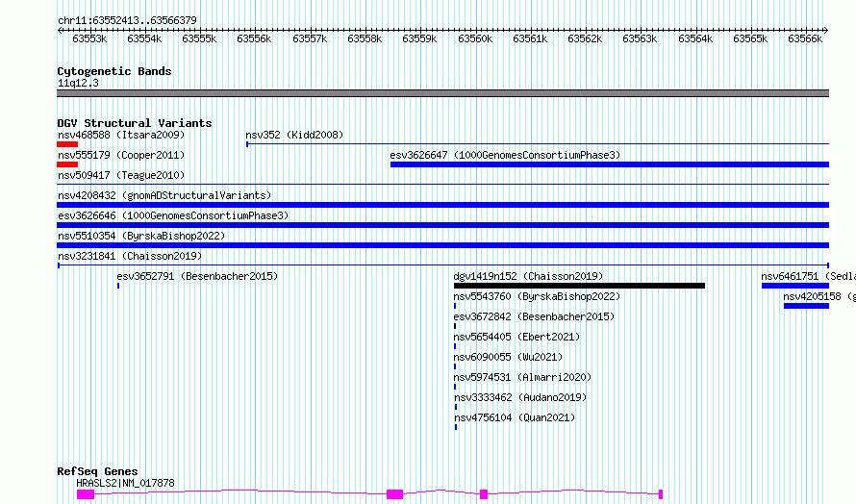
Task: Open the Cytogenetic Bands track title
Action: point(114,71)
